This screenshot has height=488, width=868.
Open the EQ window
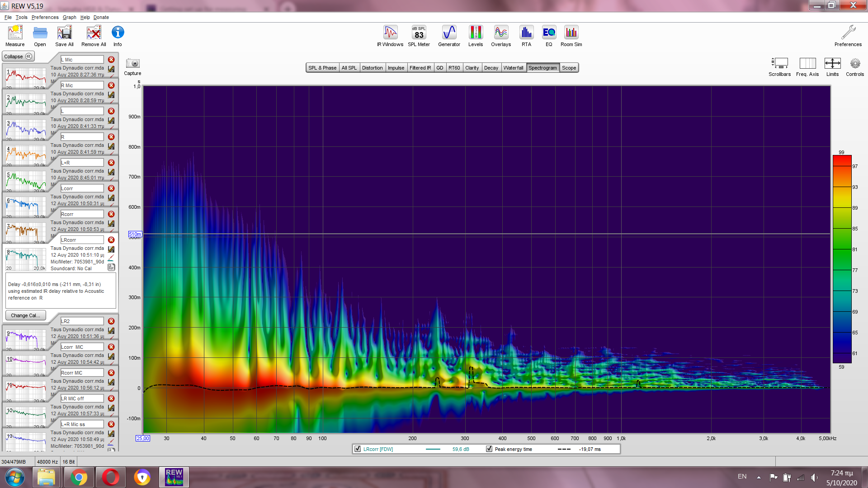pyautogui.click(x=549, y=36)
